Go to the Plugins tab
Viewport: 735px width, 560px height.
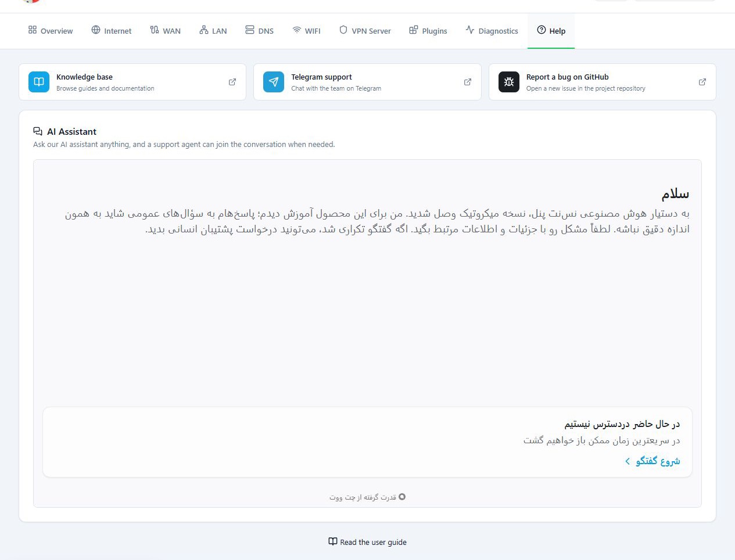click(x=428, y=31)
